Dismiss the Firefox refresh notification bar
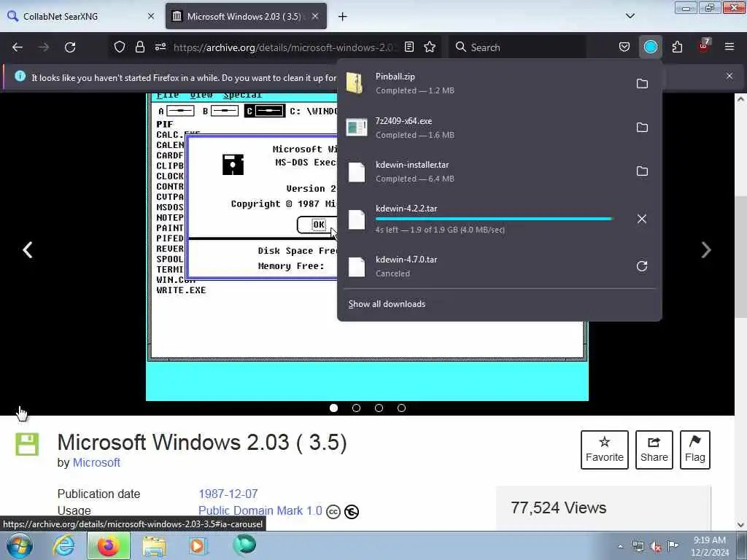Image resolution: width=747 pixels, height=560 pixels. 729,76
